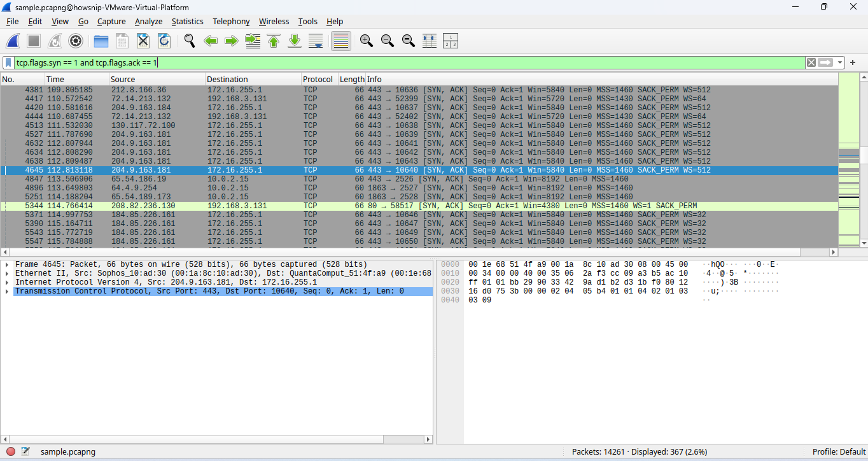This screenshot has width=868, height=461.
Task: Open expert information status icon
Action: pyautogui.click(x=11, y=451)
